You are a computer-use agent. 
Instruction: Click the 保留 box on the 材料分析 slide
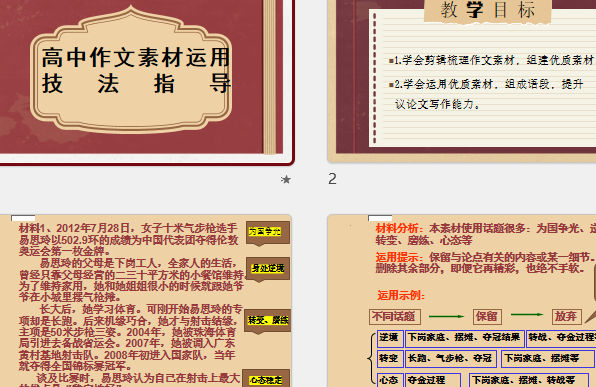[487, 316]
